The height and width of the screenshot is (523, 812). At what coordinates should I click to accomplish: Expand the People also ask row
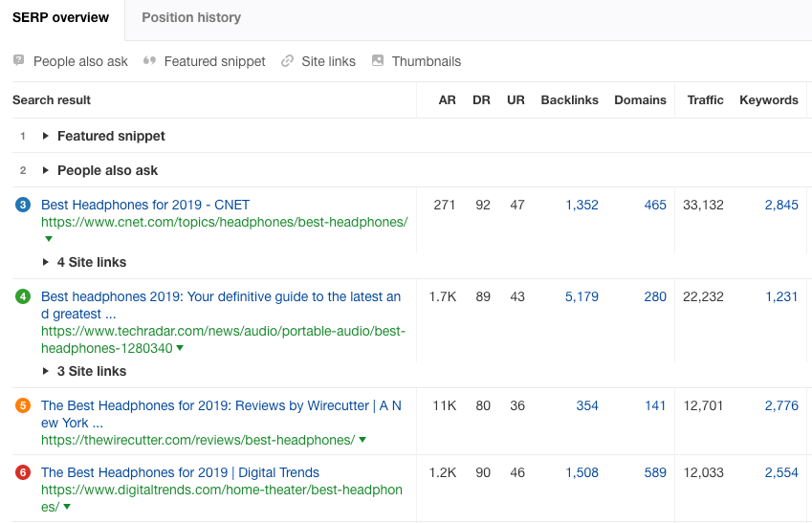pyautogui.click(x=46, y=170)
